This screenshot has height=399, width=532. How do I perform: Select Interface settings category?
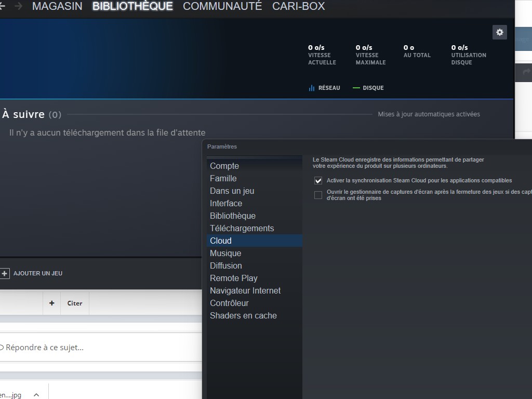point(254,203)
